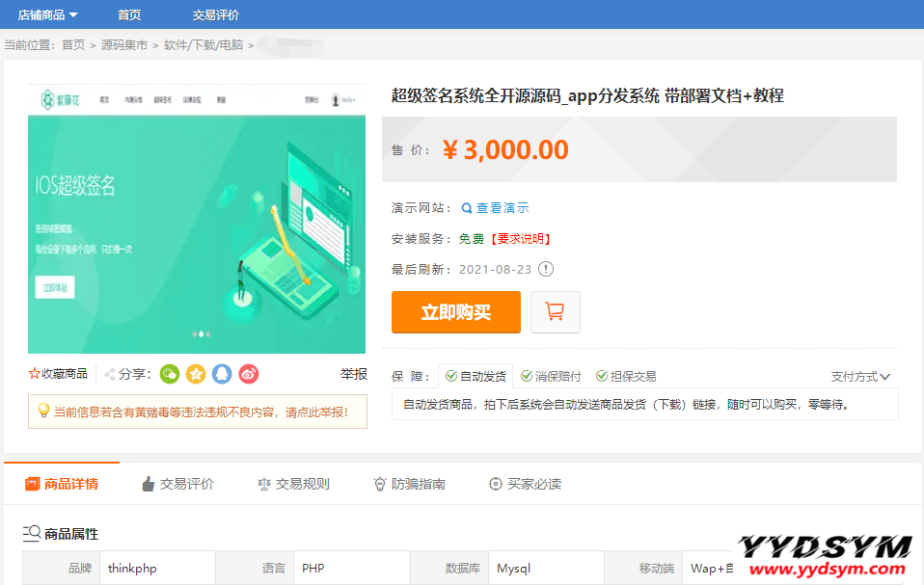
Task: Click the Mysql database cell
Action: tap(546, 568)
